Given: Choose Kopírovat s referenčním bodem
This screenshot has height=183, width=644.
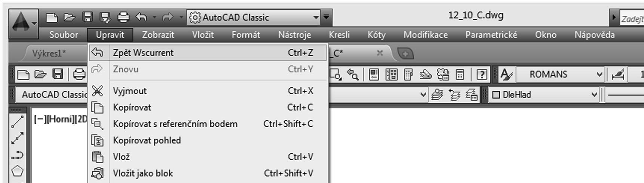Looking at the screenshot, I should pyautogui.click(x=175, y=124).
